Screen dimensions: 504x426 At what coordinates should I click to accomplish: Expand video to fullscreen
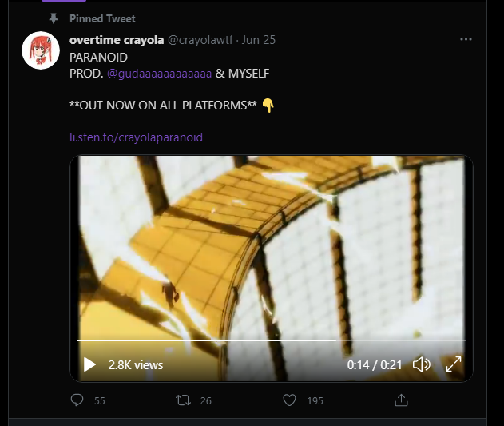pos(453,364)
